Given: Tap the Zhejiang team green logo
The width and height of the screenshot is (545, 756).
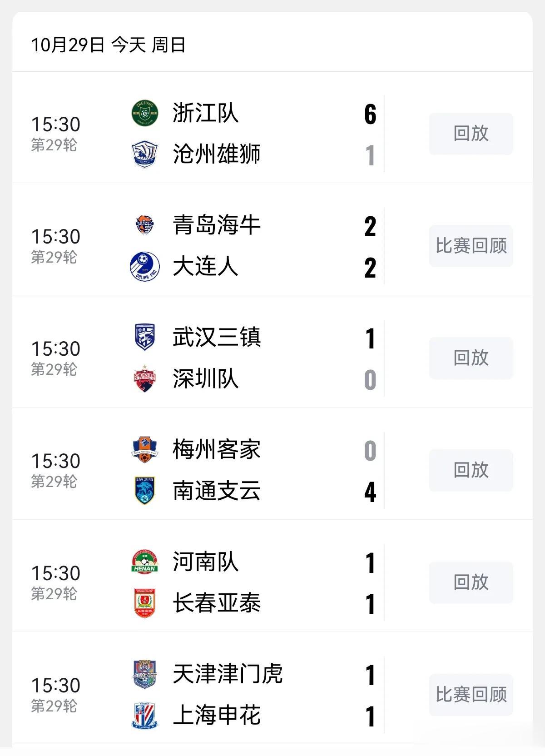Looking at the screenshot, I should click(144, 113).
